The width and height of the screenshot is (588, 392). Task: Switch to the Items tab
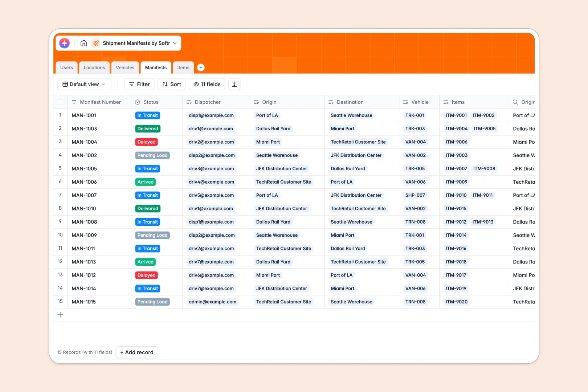coord(183,68)
